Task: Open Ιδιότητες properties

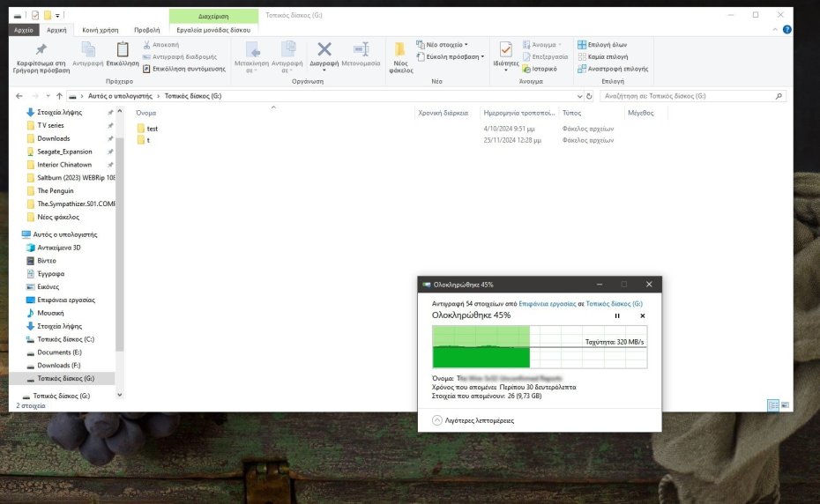Action: tap(506, 56)
